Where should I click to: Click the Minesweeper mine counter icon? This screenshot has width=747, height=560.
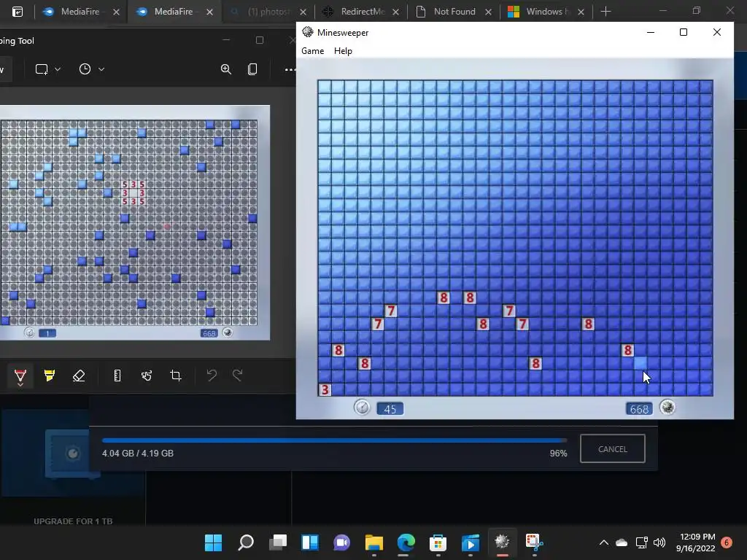(x=667, y=408)
